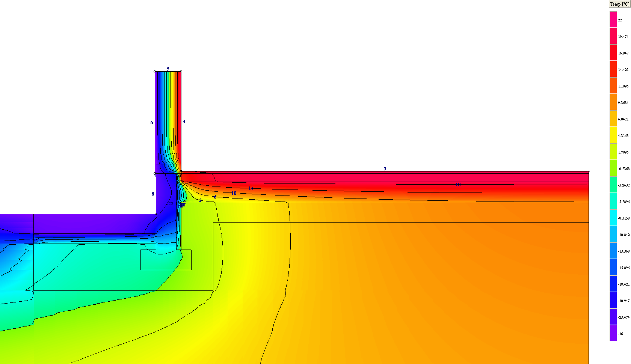The width and height of the screenshot is (631, 364).
Task: Click the node marker at the wall's top-right corner
Action: 181,71
